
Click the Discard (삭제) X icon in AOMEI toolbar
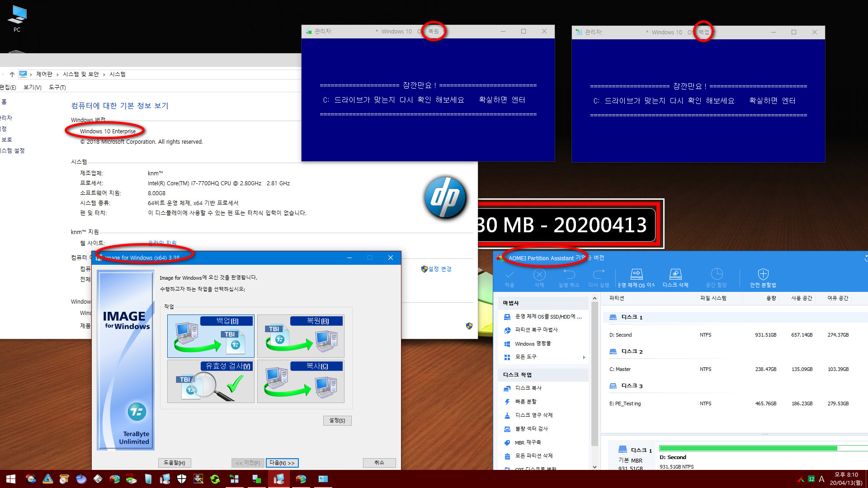(x=539, y=277)
